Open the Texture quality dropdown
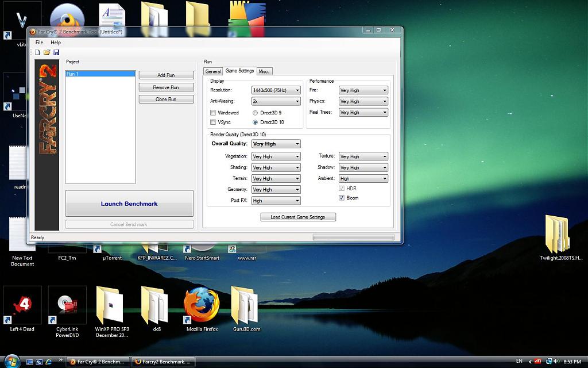The width and height of the screenshot is (588, 368). (363, 156)
